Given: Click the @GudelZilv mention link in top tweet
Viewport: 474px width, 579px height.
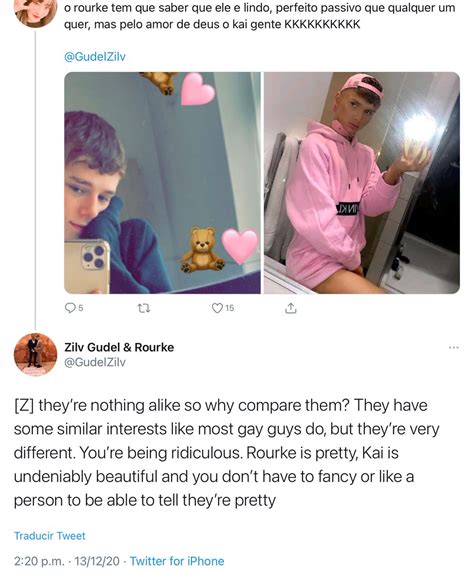Looking at the screenshot, I should coord(95,56).
